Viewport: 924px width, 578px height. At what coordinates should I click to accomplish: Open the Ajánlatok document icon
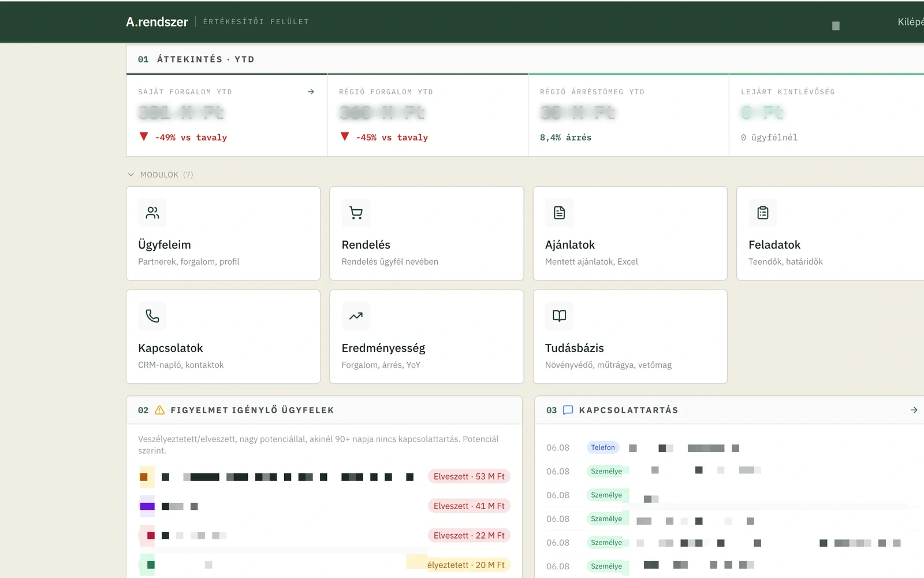coord(559,213)
